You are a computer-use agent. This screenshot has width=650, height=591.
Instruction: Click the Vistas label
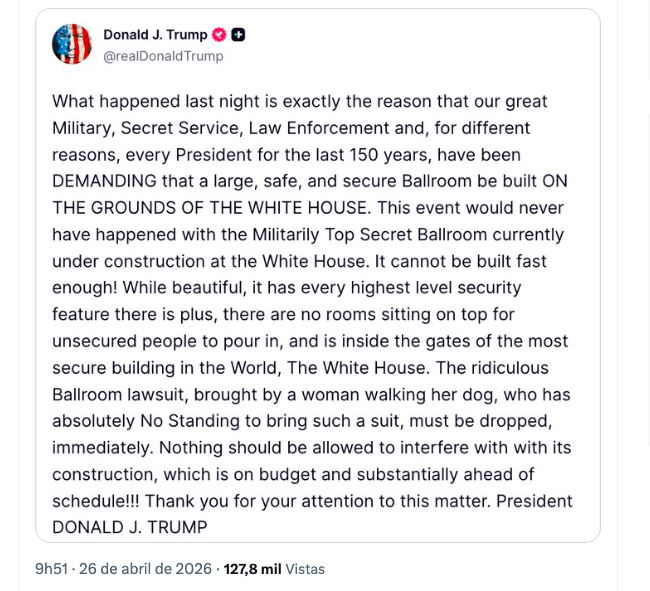[305, 568]
